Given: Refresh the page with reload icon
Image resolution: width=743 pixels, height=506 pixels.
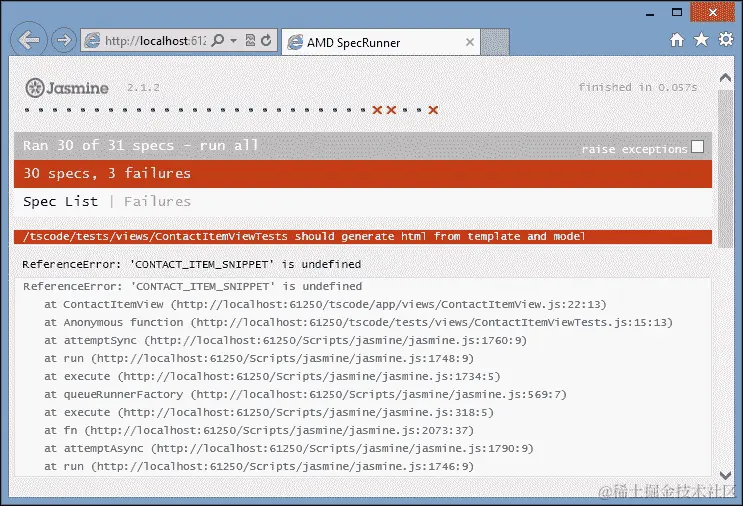Looking at the screenshot, I should [x=266, y=40].
